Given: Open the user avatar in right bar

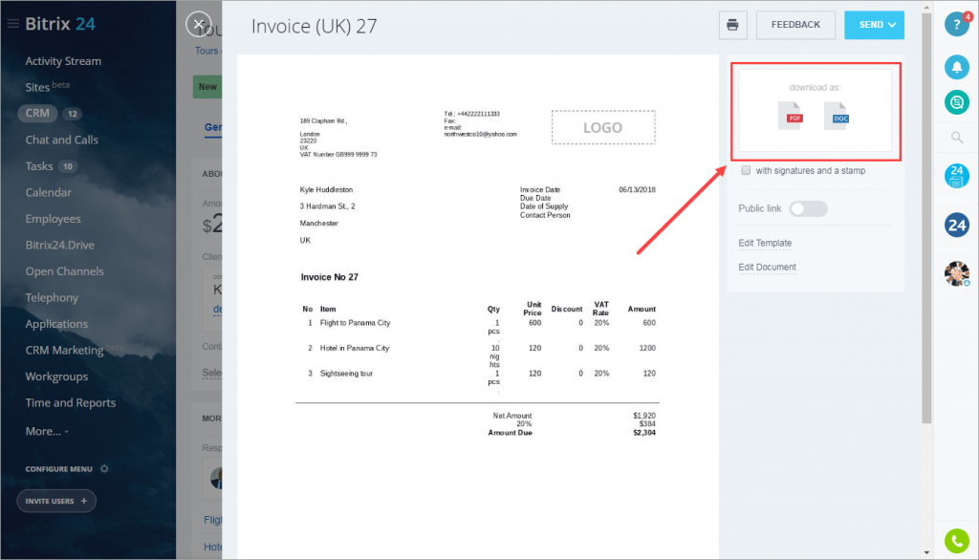Looking at the screenshot, I should click(x=956, y=273).
